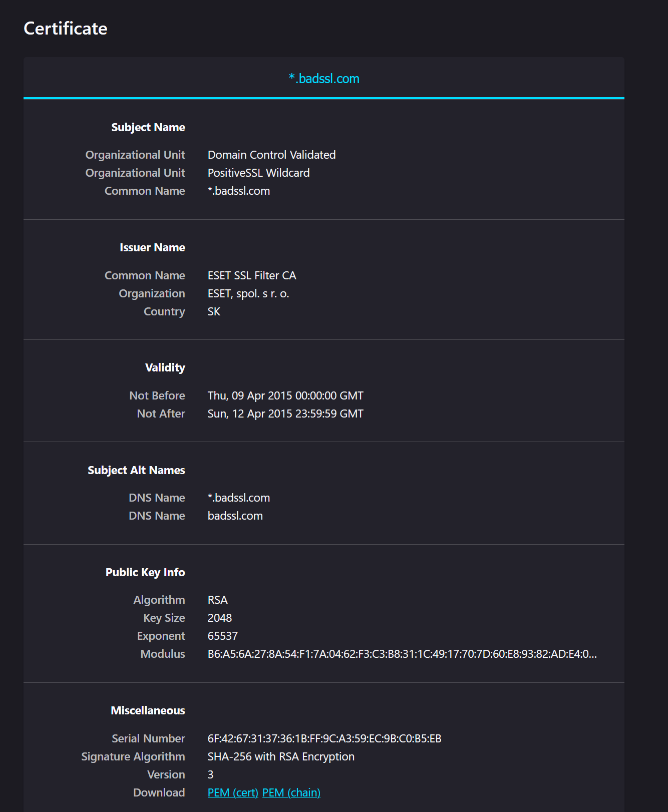
Task: Click the ESET SSL Filter CA value
Action: (x=252, y=275)
